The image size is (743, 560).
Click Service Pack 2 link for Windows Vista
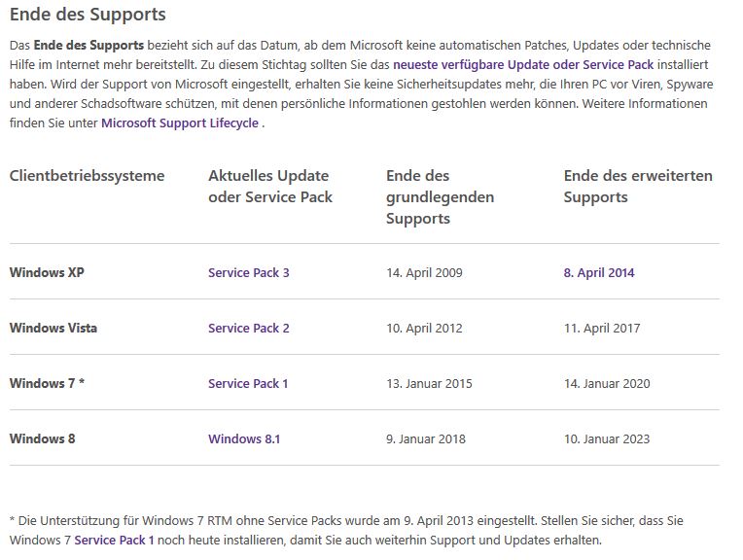coord(249,329)
